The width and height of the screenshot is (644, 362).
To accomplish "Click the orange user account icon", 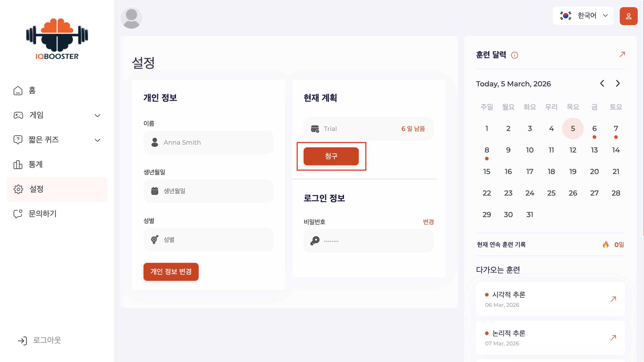I will (628, 16).
